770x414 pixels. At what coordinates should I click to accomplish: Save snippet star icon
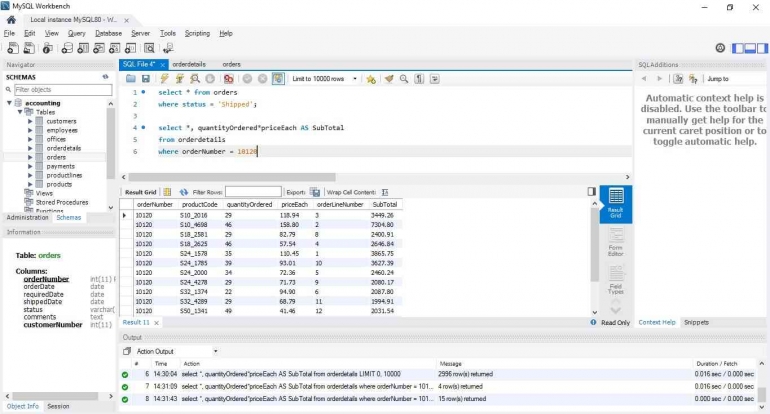[371, 79]
